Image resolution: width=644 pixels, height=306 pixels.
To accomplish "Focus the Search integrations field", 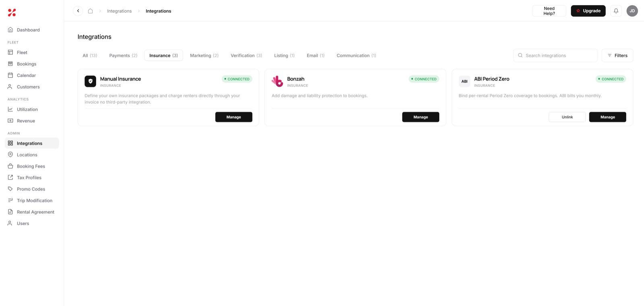I will pyautogui.click(x=555, y=56).
